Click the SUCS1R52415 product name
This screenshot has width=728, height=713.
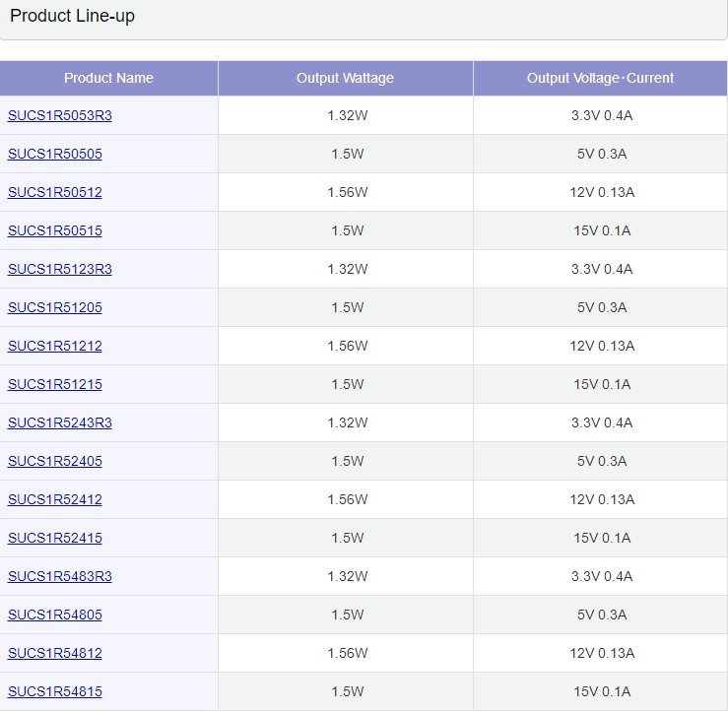tap(54, 538)
